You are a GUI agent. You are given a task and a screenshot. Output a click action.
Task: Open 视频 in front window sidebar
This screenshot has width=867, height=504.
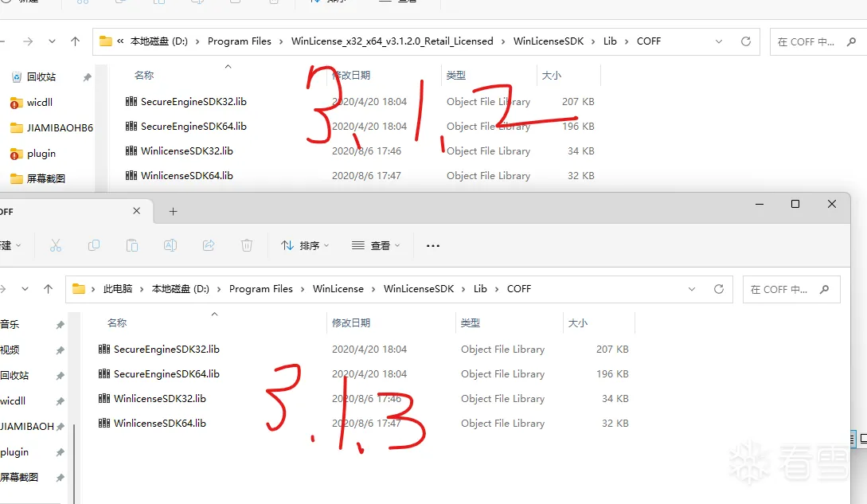click(10, 350)
